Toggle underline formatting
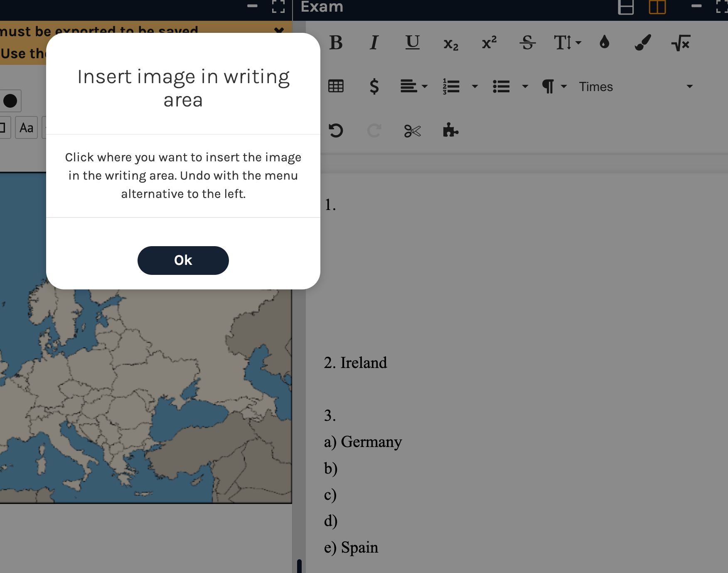Screen dimensions: 728x573 pos(412,42)
